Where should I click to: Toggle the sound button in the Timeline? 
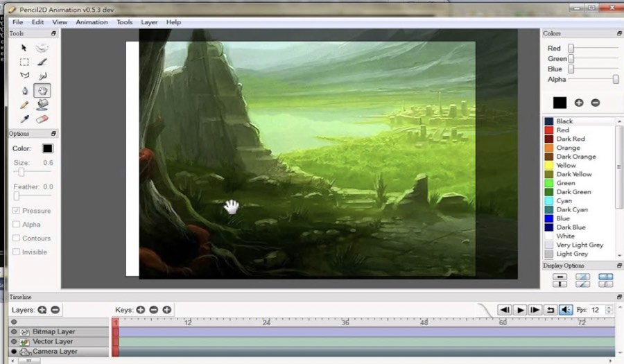click(x=566, y=310)
